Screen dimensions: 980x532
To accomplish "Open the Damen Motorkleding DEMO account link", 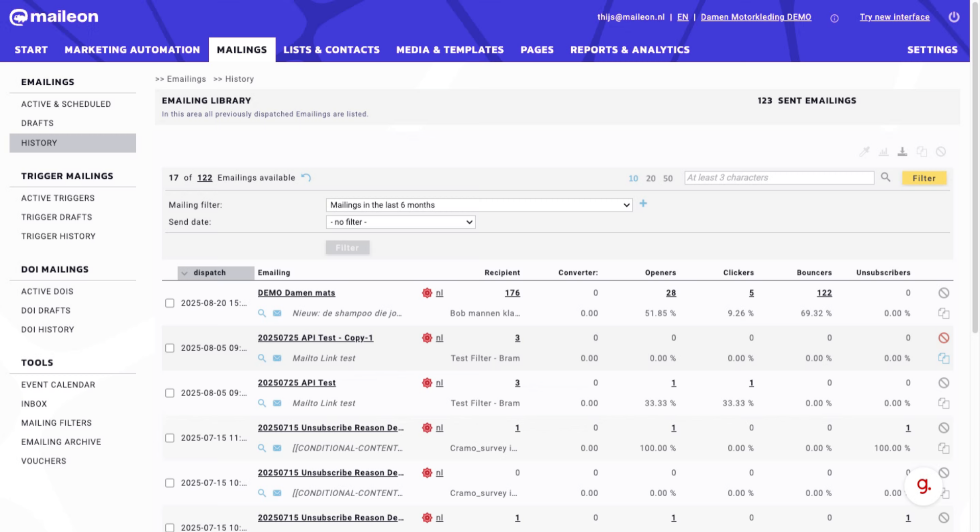I will click(x=756, y=17).
